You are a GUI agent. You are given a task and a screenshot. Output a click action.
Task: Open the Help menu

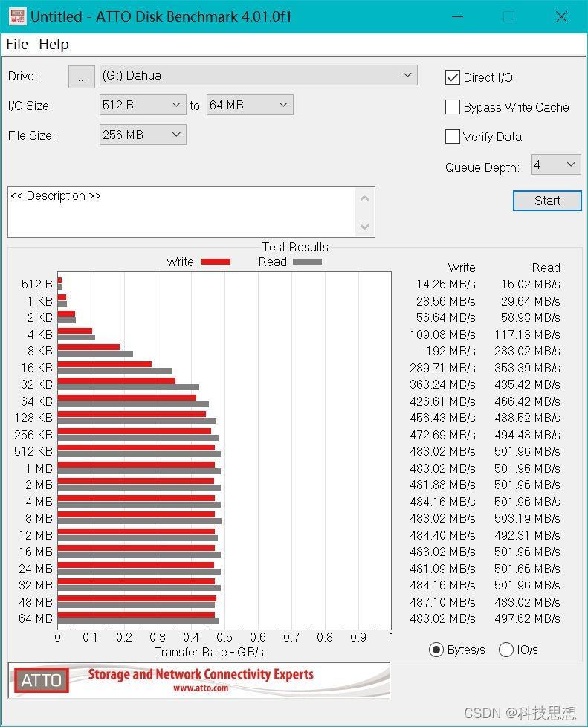54,45
